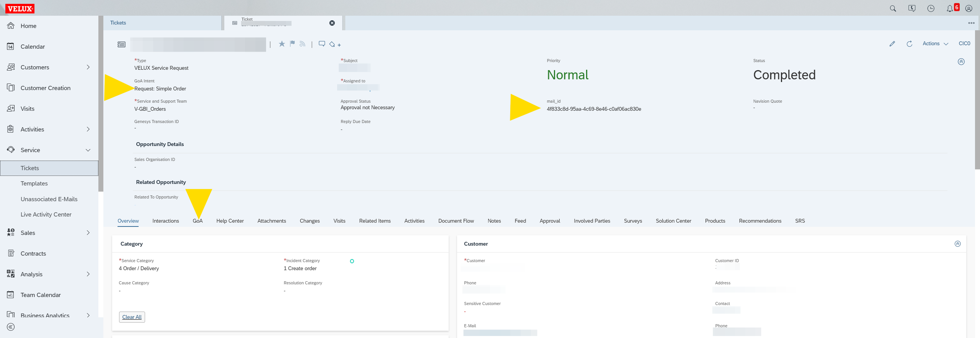Click the Visits sidebar icon

coord(11,108)
